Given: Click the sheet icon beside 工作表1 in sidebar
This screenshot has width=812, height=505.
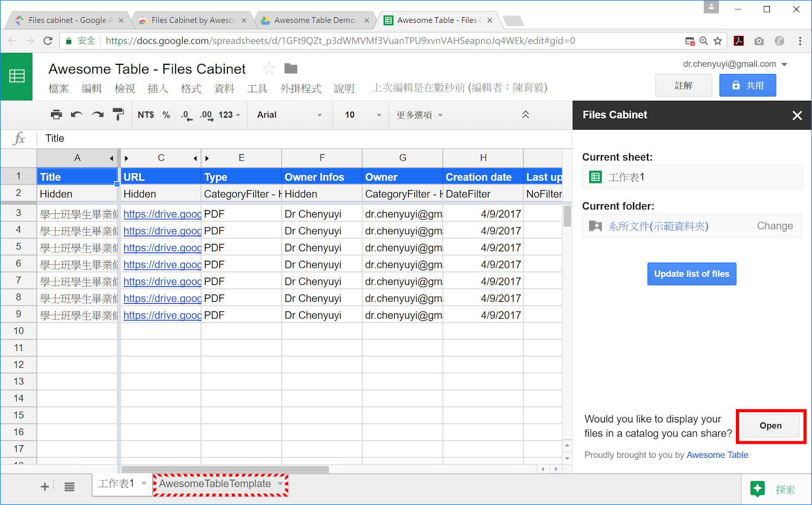Looking at the screenshot, I should click(595, 177).
